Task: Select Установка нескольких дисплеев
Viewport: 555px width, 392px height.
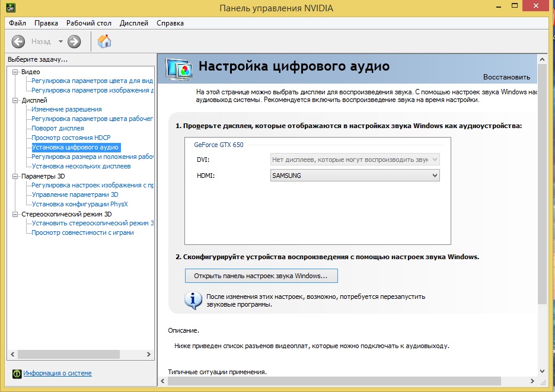Action: 81,166
